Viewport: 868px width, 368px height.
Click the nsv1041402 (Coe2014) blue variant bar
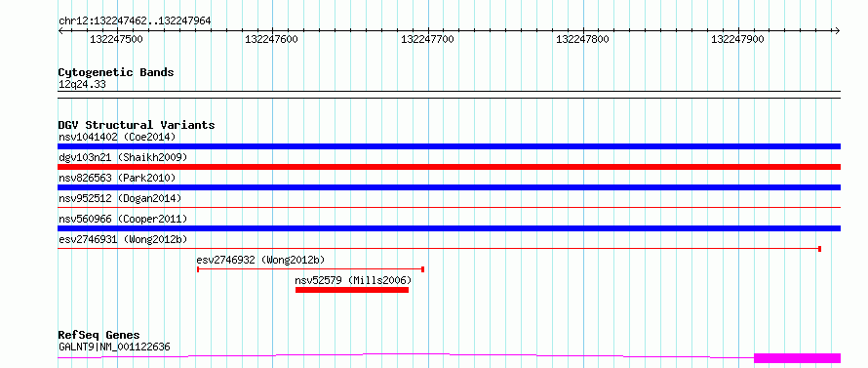[449, 146]
